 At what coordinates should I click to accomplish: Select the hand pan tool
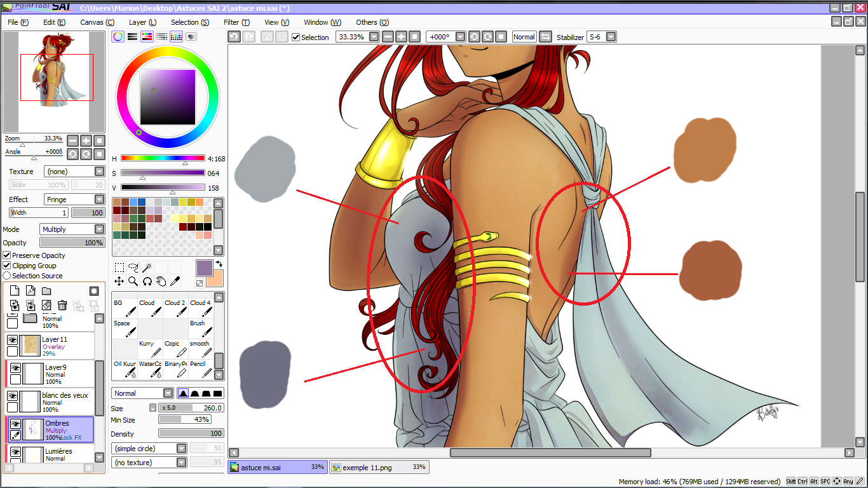coord(161,281)
